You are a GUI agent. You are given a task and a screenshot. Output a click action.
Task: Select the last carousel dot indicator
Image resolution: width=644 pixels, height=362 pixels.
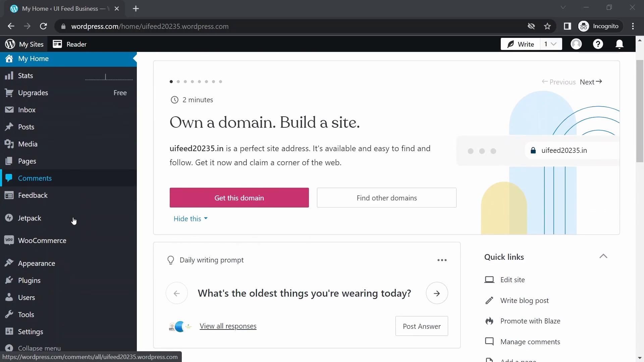(x=220, y=82)
